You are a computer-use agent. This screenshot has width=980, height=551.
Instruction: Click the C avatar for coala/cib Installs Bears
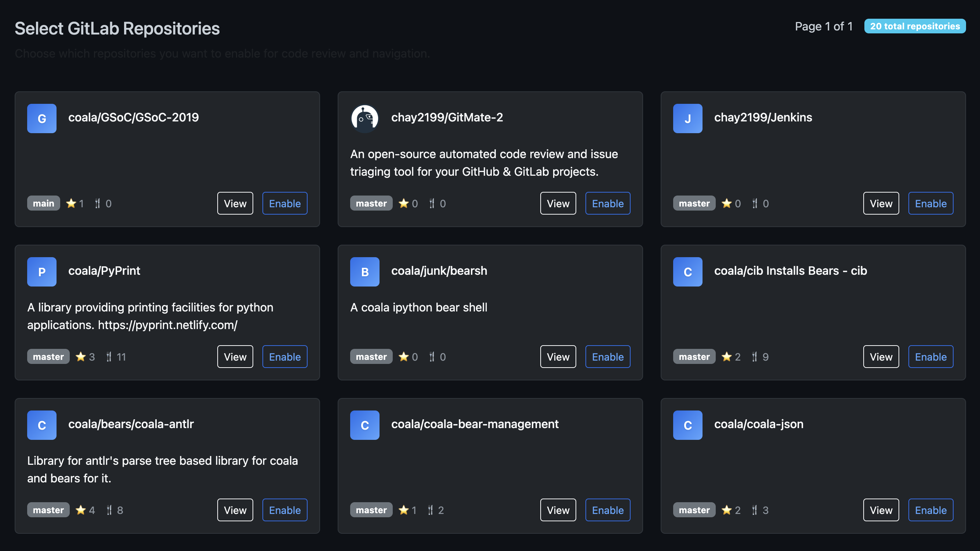click(x=687, y=271)
